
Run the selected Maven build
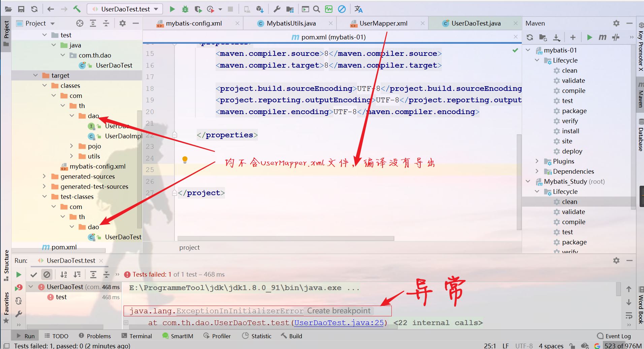point(589,37)
